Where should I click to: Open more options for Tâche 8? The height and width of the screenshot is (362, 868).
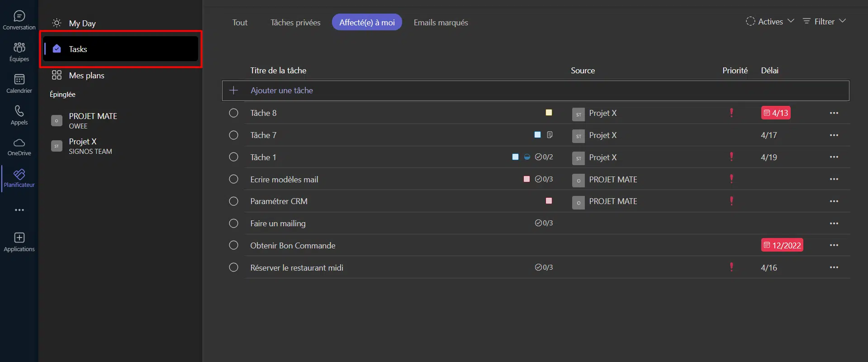[x=834, y=113]
